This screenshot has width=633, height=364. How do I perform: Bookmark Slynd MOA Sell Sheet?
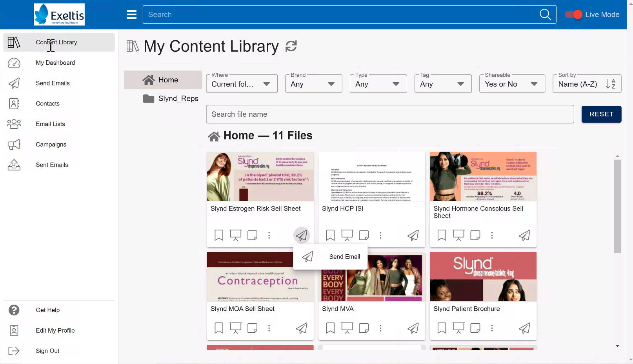coord(219,328)
